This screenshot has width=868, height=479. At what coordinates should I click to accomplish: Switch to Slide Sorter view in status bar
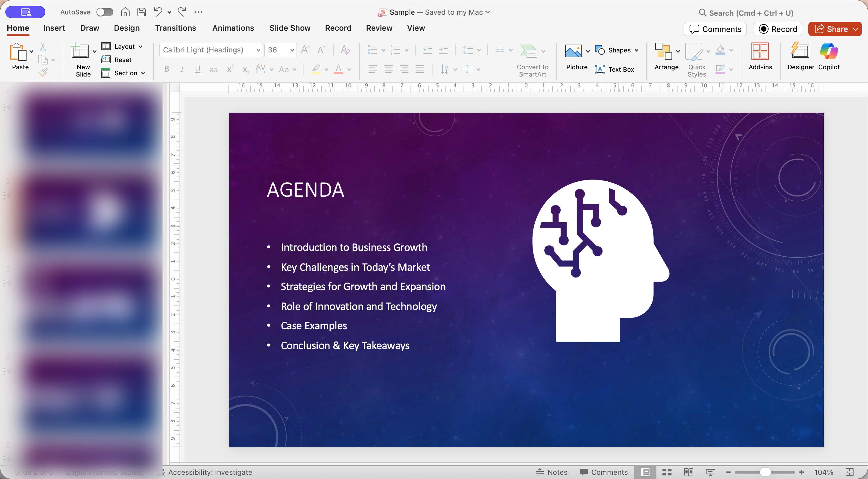coord(667,472)
